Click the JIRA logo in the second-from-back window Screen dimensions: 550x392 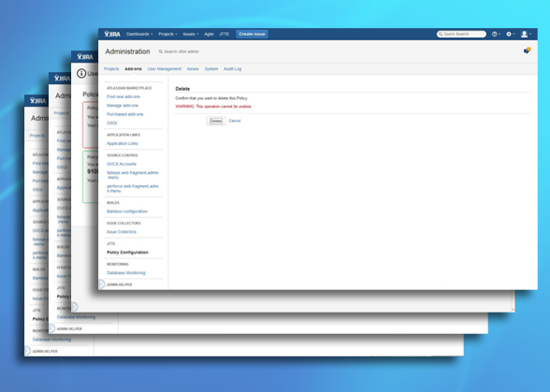point(62,79)
